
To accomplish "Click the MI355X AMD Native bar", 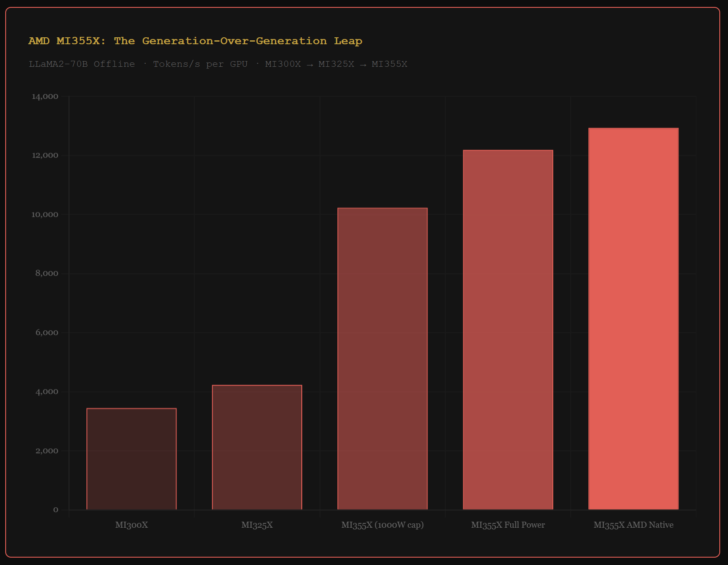I will (x=633, y=319).
